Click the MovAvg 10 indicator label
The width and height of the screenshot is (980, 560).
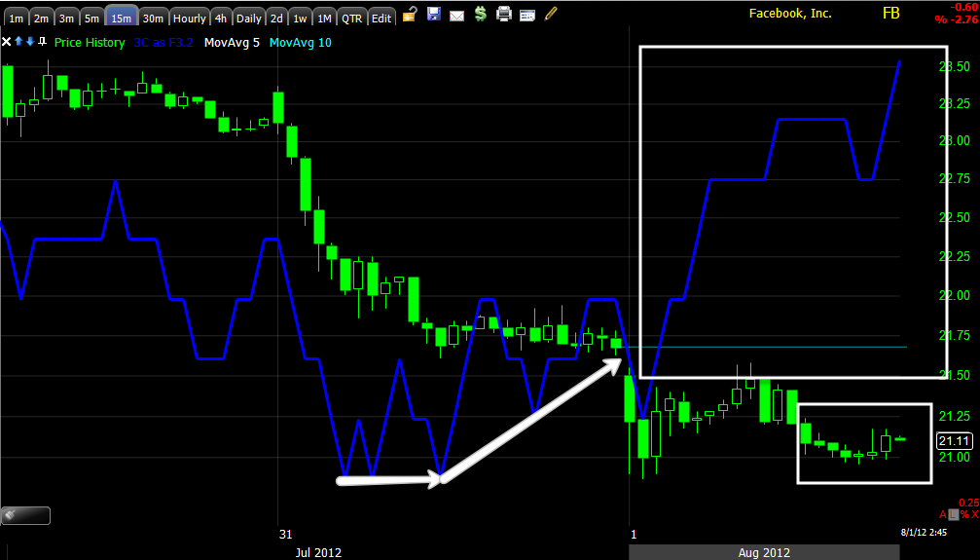(301, 43)
